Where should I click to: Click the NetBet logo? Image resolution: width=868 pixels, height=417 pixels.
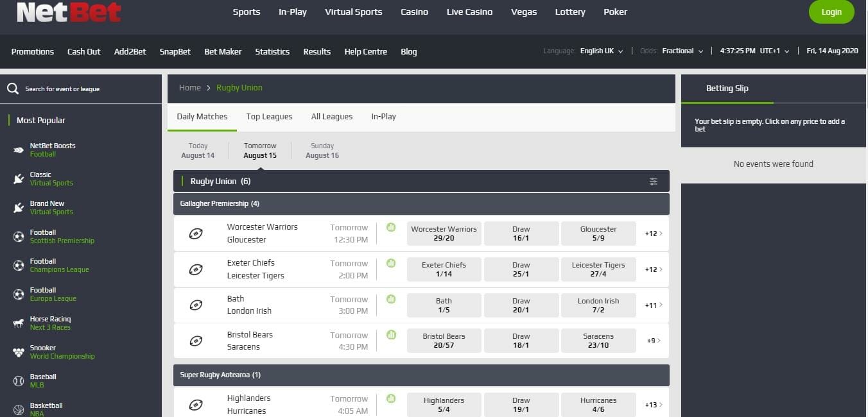pyautogui.click(x=69, y=12)
